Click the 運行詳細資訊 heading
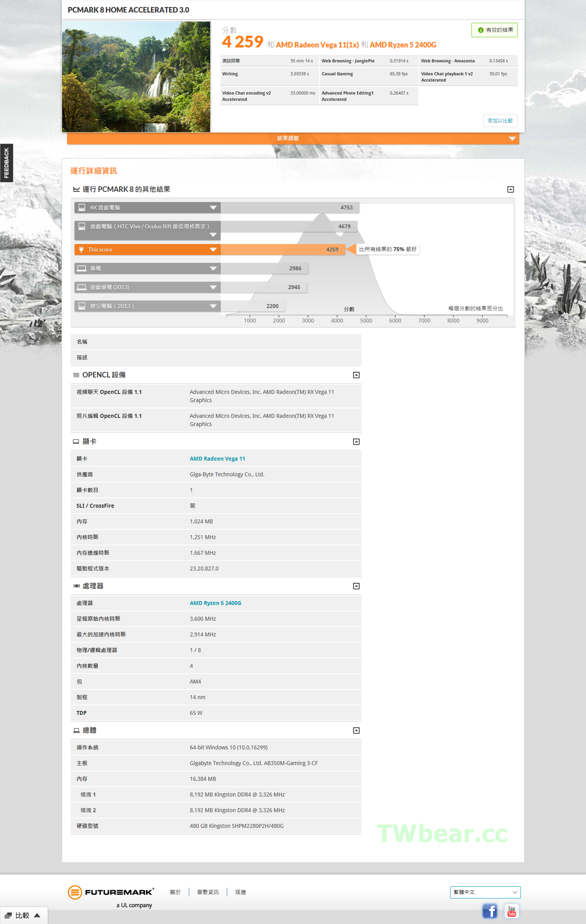586x924 pixels. pyautogui.click(x=93, y=171)
